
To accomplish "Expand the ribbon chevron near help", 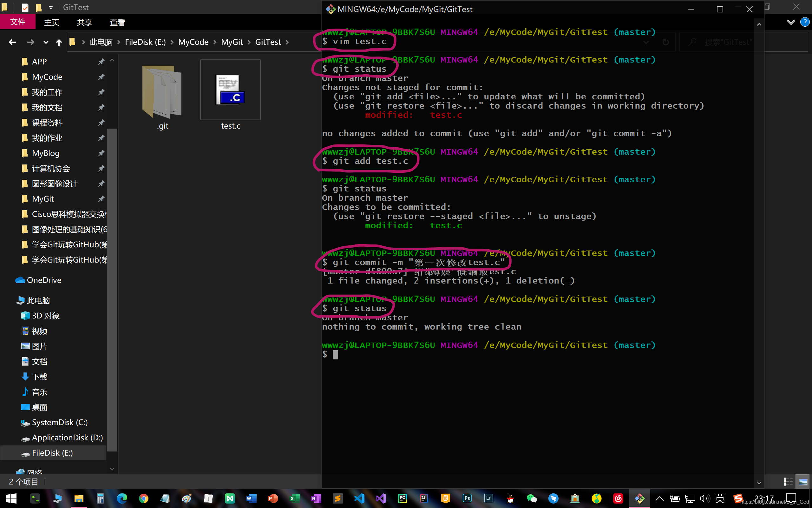I will pos(790,22).
